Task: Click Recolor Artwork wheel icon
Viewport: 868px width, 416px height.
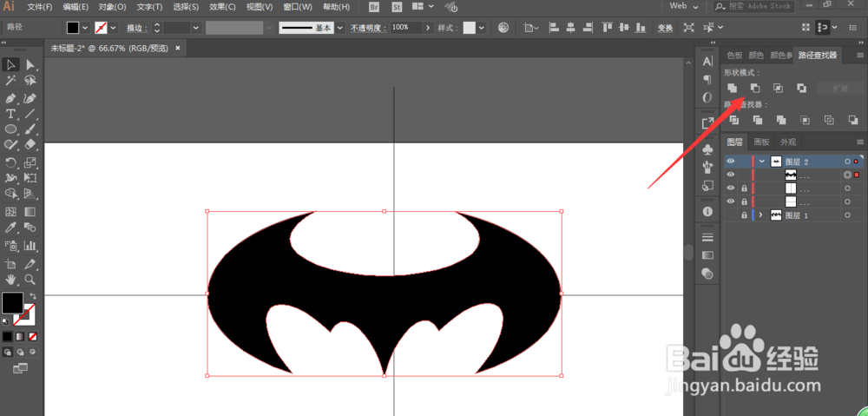Action: (x=503, y=28)
